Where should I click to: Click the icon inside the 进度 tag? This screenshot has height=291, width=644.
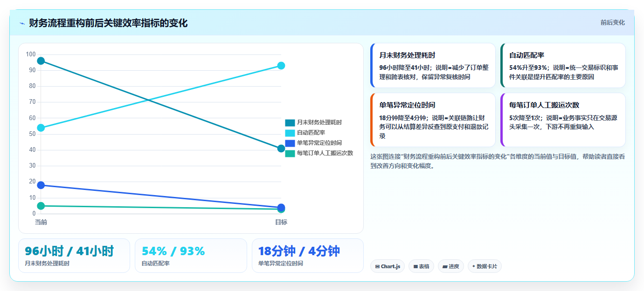tap(445, 267)
